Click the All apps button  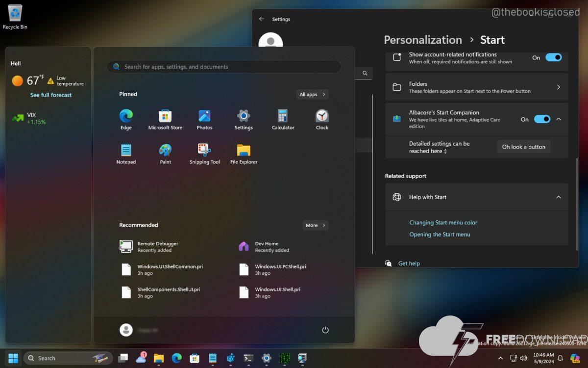point(312,94)
